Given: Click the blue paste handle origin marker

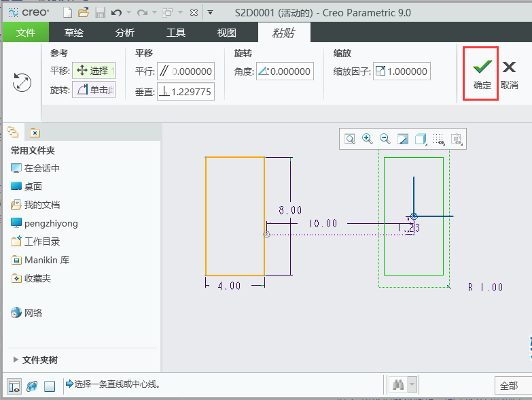Looking at the screenshot, I should pyautogui.click(x=414, y=216).
